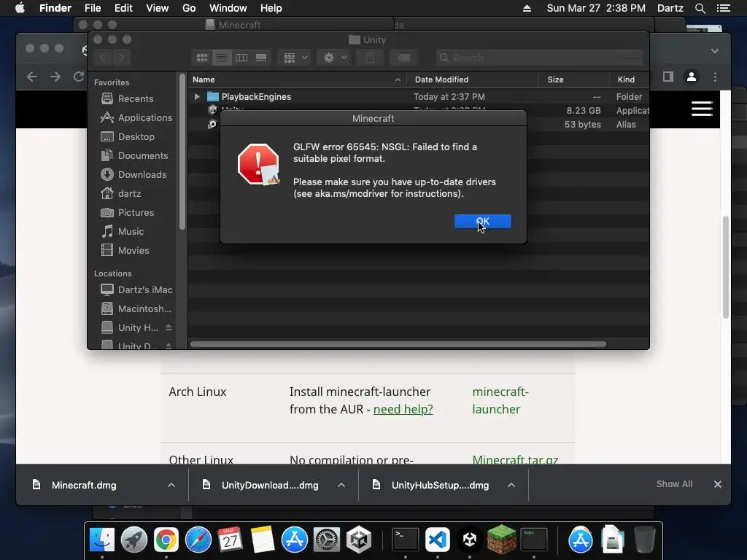
Task: Open the Window menu
Action: click(228, 8)
